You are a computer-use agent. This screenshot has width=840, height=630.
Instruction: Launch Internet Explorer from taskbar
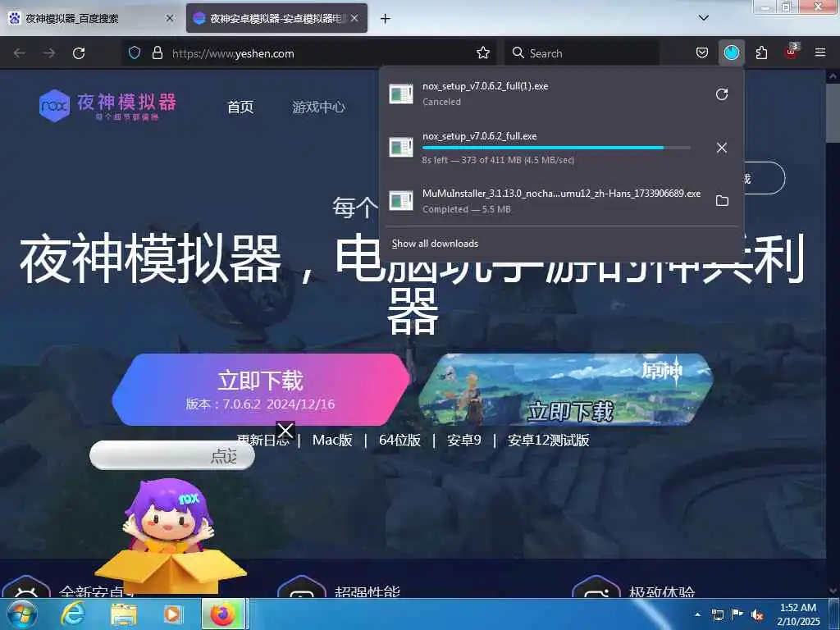point(72,614)
